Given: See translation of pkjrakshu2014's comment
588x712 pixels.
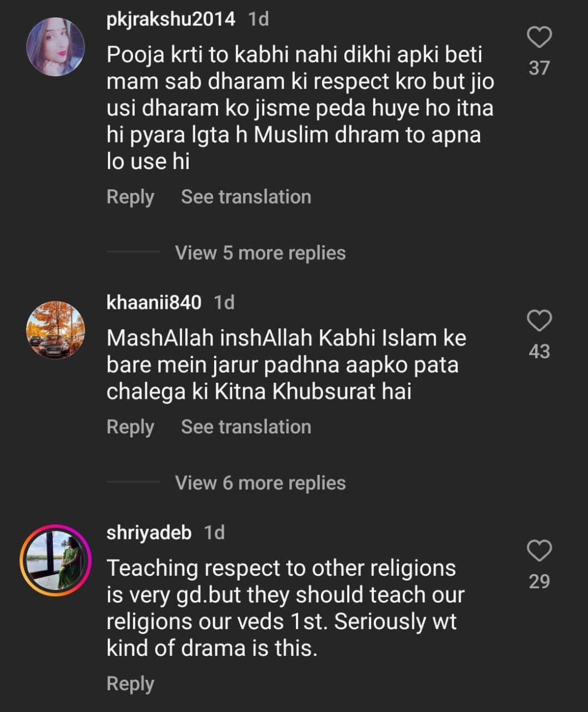Looking at the screenshot, I should pyautogui.click(x=246, y=197).
